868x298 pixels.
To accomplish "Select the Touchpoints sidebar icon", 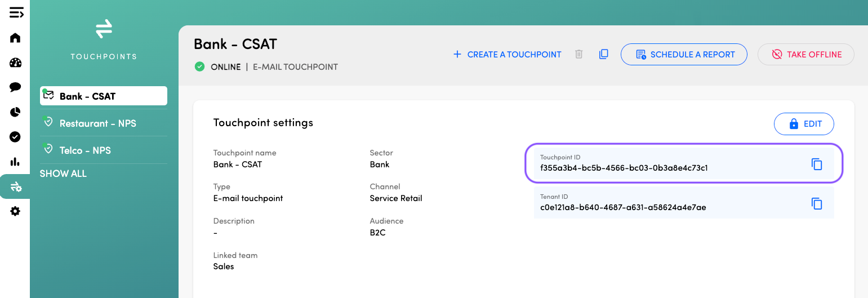I will [x=15, y=186].
